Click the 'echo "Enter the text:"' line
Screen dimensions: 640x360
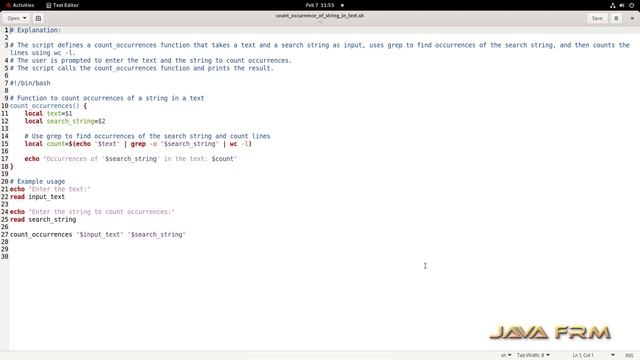coord(50,189)
